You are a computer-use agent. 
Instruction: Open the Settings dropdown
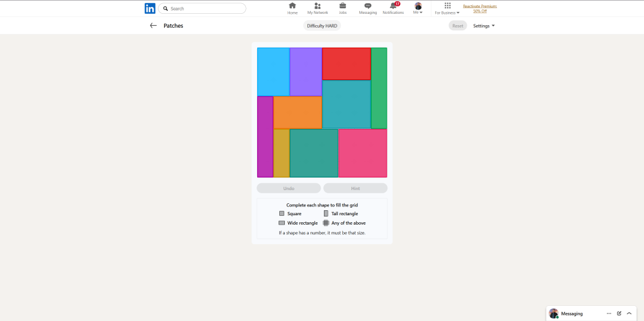484,25
